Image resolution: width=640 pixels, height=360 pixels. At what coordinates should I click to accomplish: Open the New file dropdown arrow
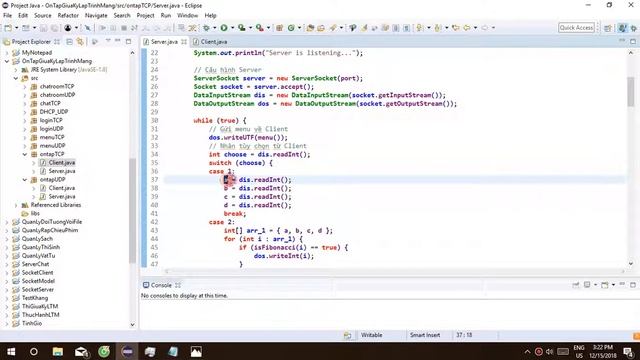[16, 28]
